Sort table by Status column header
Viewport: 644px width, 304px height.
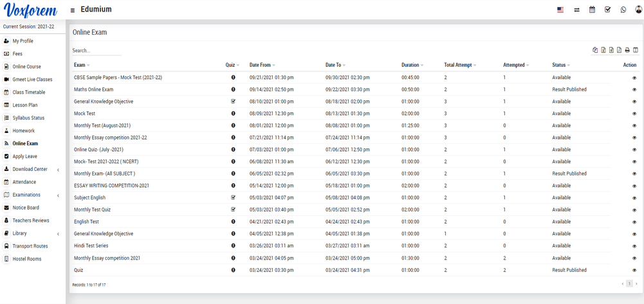click(559, 65)
